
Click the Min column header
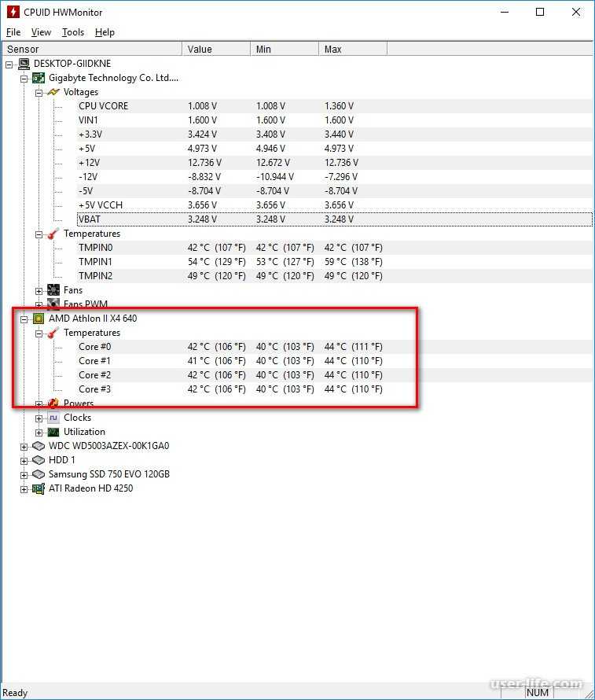coord(285,49)
